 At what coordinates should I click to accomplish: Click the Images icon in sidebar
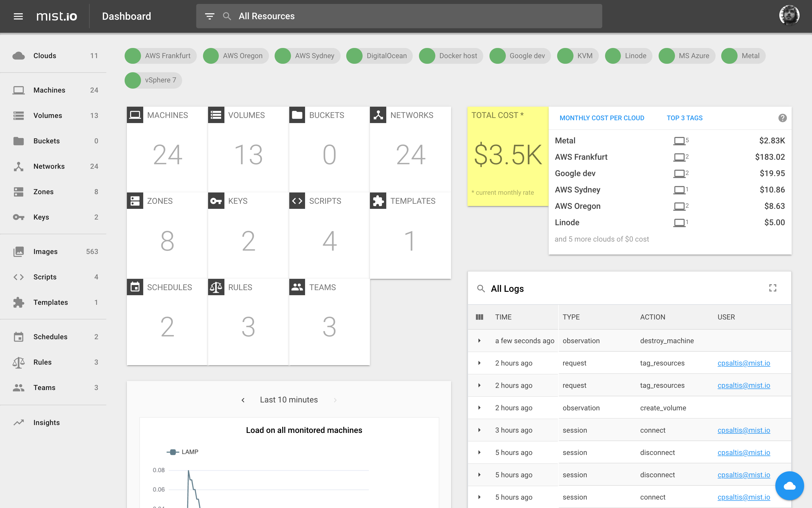click(18, 252)
